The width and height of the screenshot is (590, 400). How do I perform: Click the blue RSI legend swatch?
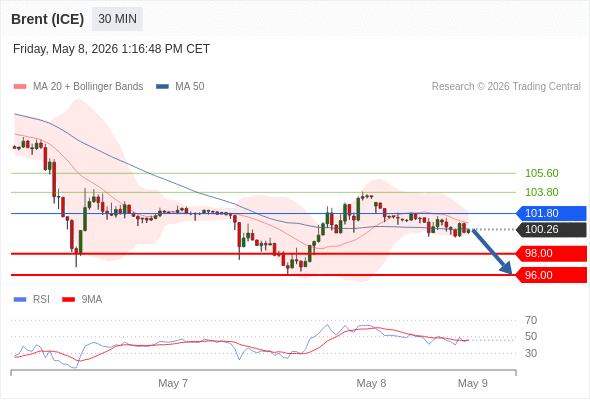pyautogui.click(x=20, y=300)
